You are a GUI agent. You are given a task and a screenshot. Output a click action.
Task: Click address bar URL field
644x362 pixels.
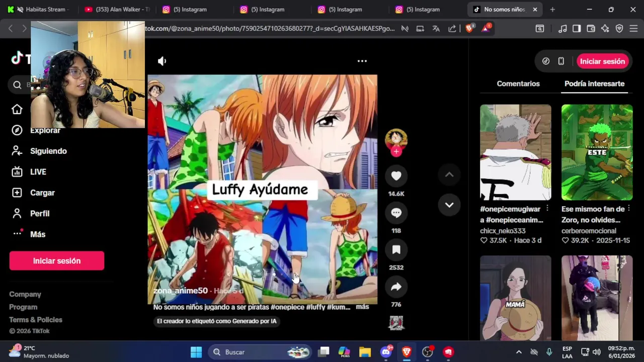tap(270, 29)
